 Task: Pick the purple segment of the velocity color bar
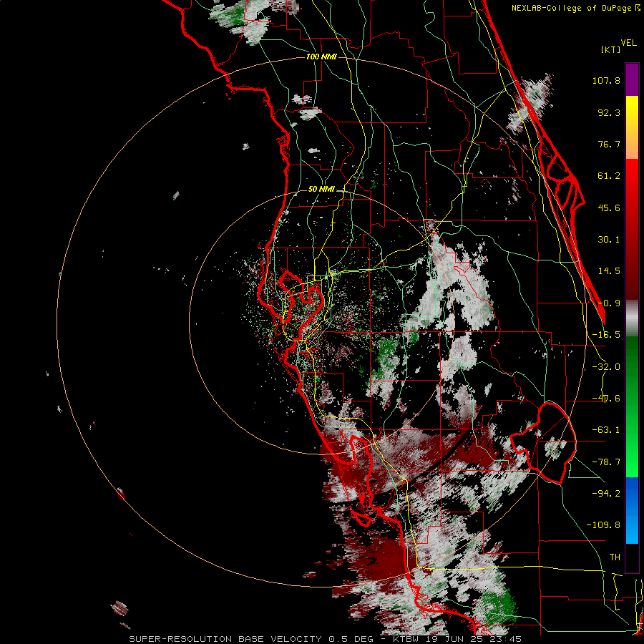click(x=632, y=80)
